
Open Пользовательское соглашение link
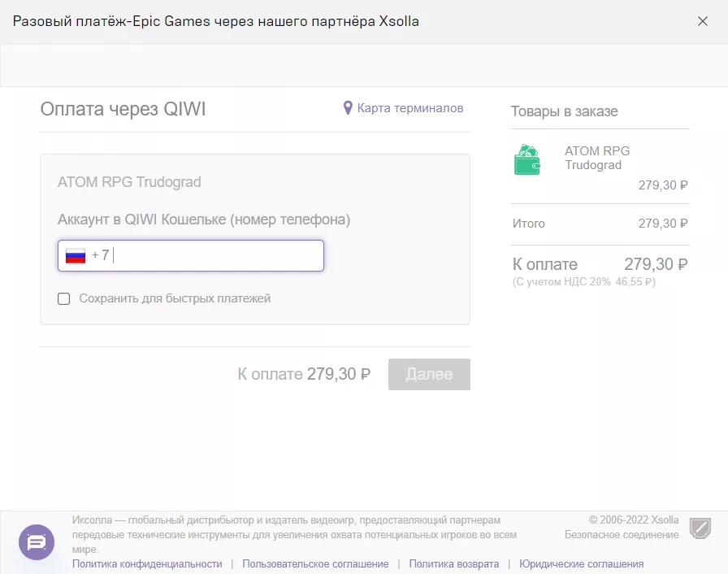315,563
